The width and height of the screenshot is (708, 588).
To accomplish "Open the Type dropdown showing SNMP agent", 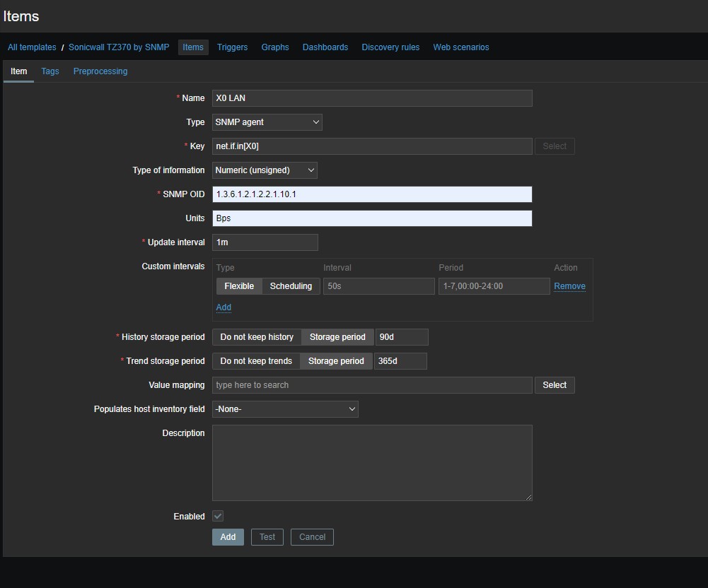I will click(x=267, y=122).
